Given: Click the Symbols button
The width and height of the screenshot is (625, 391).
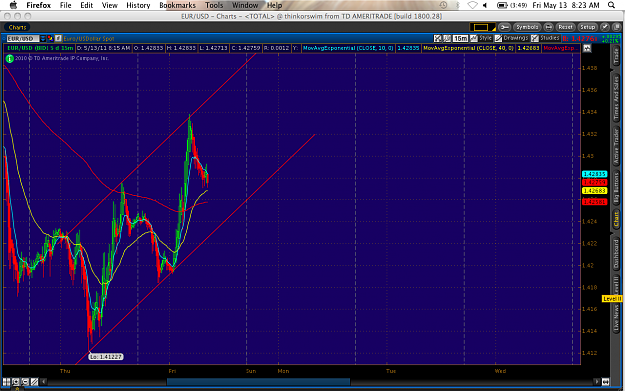Looking at the screenshot, I should click(x=527, y=27).
